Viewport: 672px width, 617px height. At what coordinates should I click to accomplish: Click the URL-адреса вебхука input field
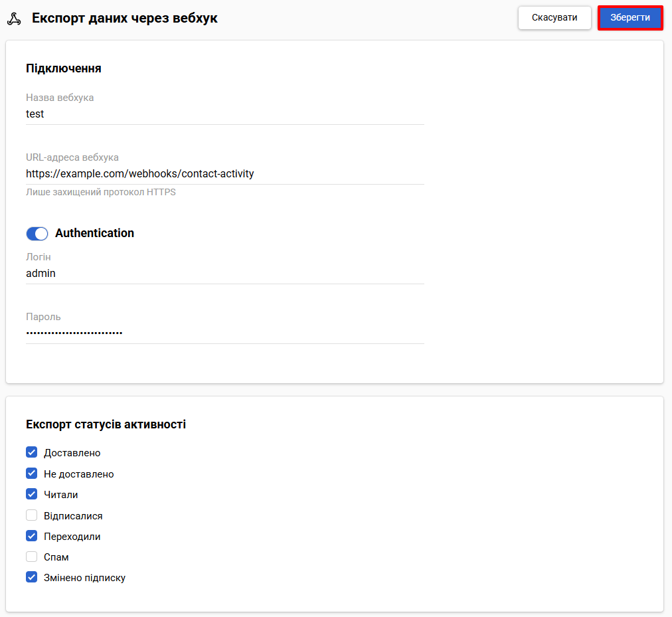click(x=225, y=173)
